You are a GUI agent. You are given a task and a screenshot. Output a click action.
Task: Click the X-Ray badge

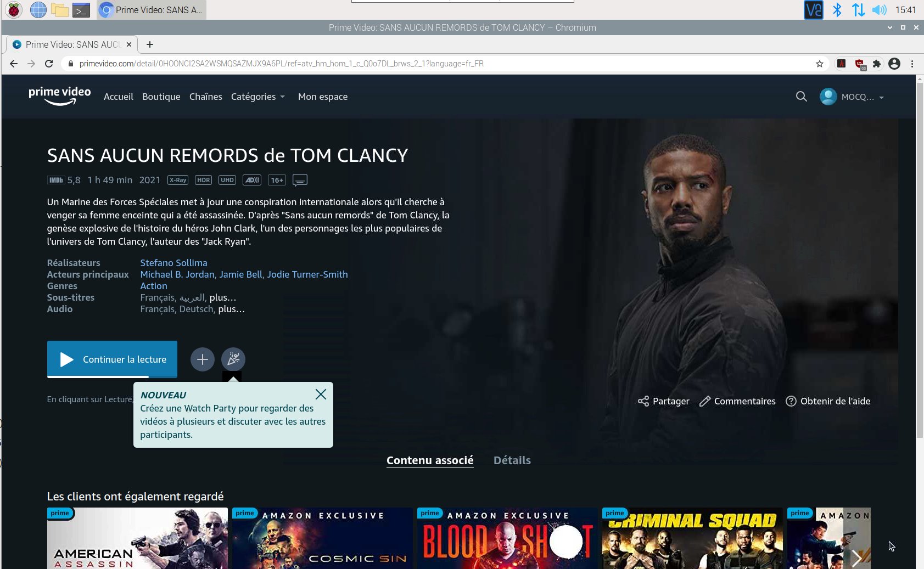(178, 180)
